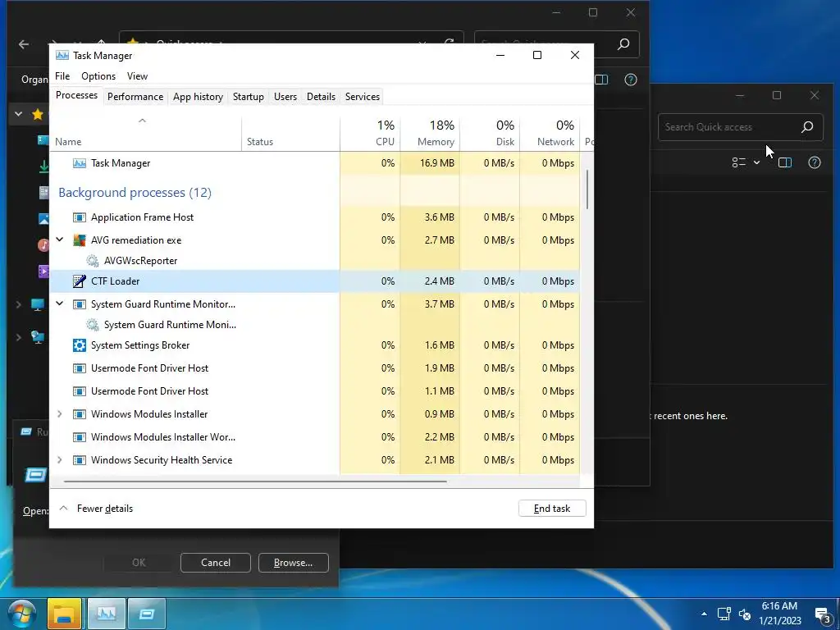Click the muted volume tray icon
Image resolution: width=840 pixels, height=630 pixels.
pyautogui.click(x=745, y=614)
